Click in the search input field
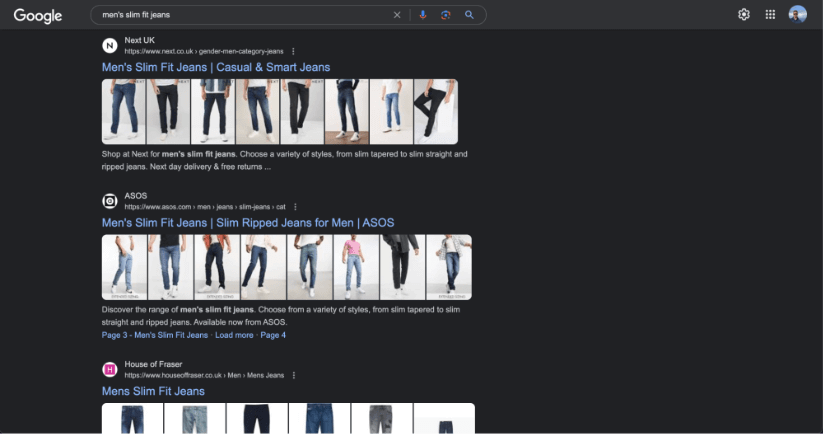 [x=244, y=15]
